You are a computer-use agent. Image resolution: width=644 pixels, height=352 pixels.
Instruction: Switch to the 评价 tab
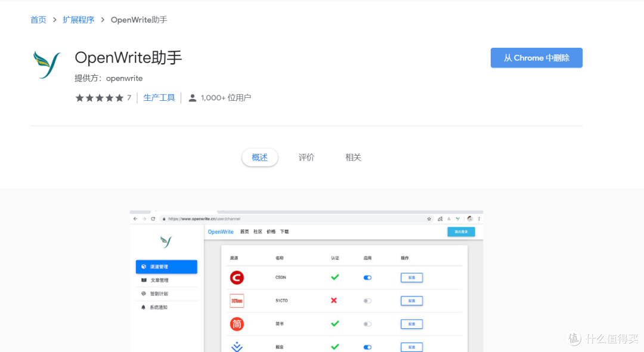[x=306, y=158]
